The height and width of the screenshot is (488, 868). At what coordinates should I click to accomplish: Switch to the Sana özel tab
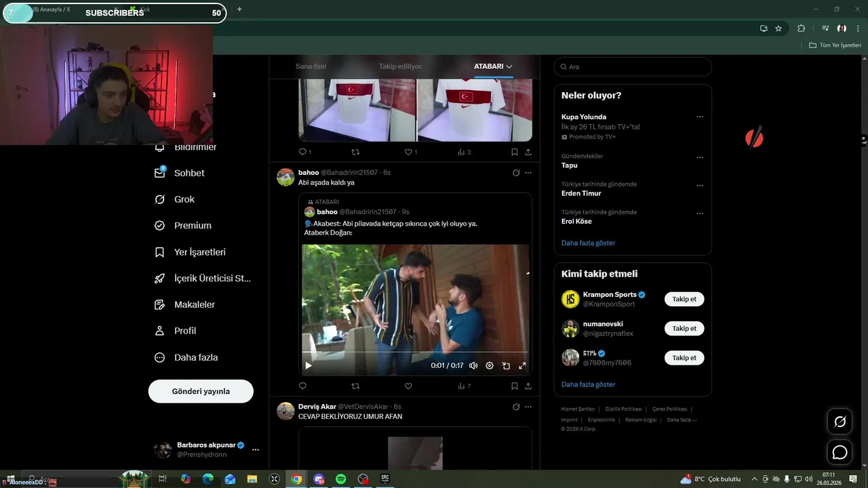[x=311, y=66]
